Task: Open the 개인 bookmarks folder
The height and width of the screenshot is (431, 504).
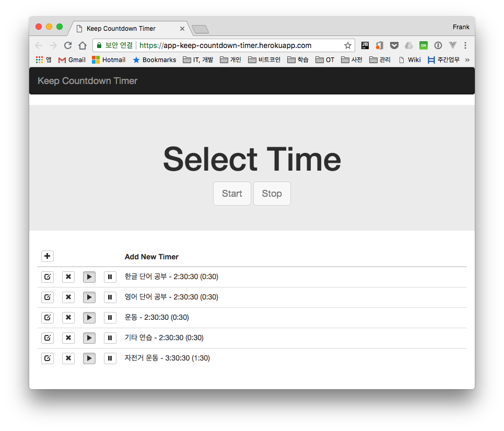Action: 230,59
